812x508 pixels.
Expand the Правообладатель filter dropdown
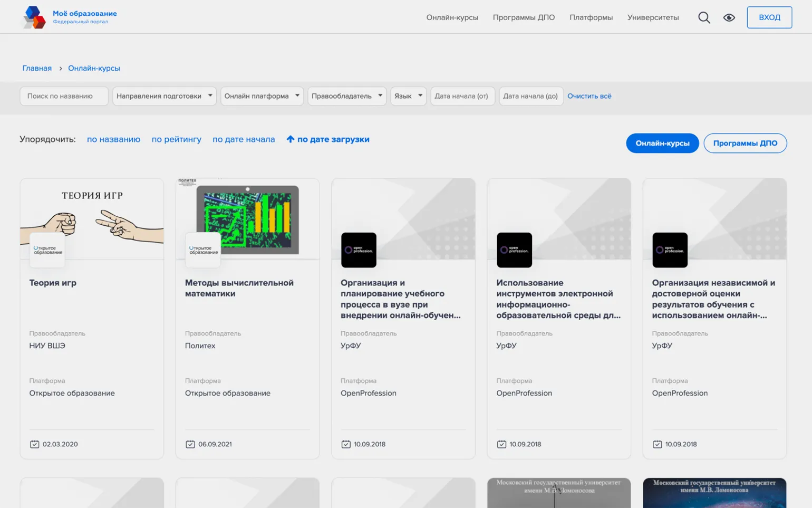pos(346,96)
